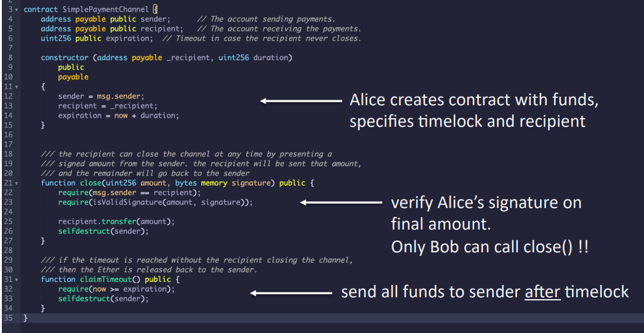
Task: Click the 'constructor' keyword
Action: 65,58
